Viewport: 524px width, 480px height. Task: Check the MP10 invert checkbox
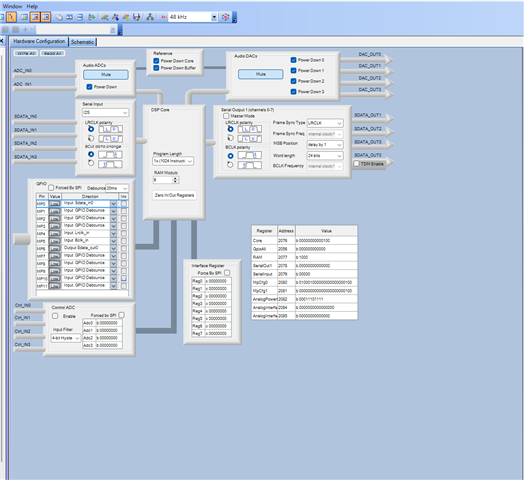pos(124,278)
